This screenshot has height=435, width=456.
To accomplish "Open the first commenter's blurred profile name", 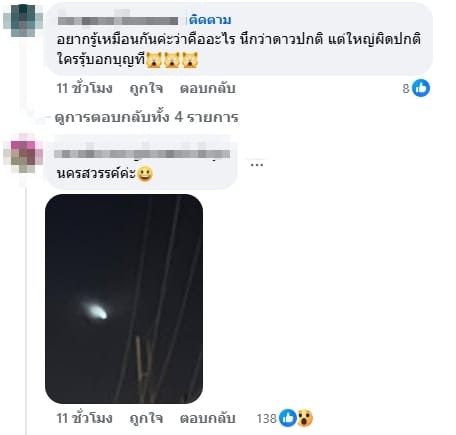I will [x=118, y=21].
